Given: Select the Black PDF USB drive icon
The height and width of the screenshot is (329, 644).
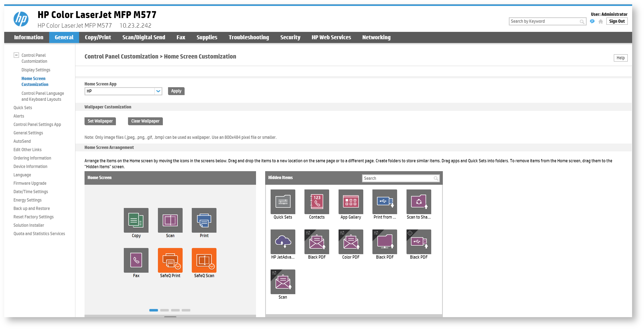Looking at the screenshot, I should coord(419,242).
